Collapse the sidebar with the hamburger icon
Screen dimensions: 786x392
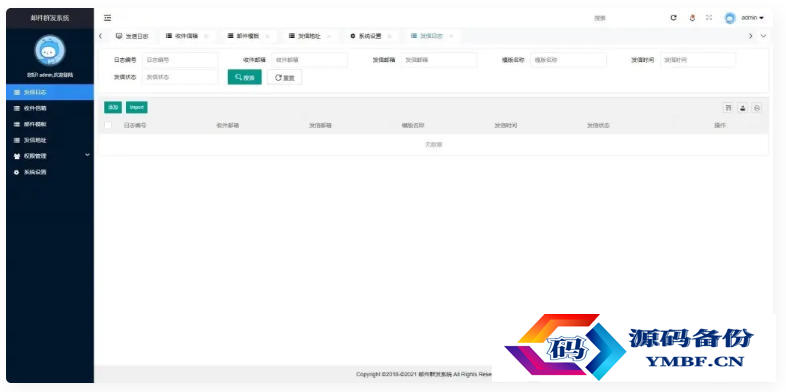pyautogui.click(x=107, y=18)
